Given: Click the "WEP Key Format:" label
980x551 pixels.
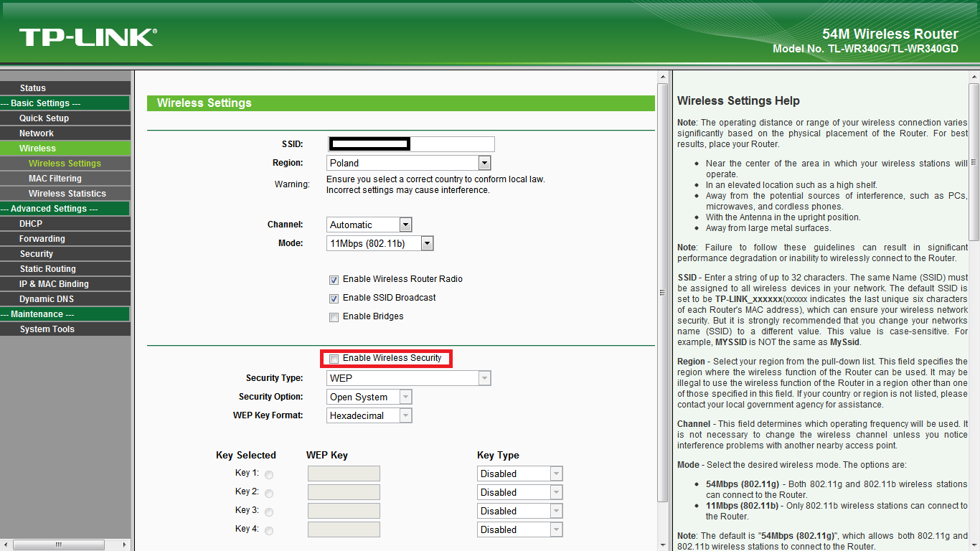Looking at the screenshot, I should tap(268, 415).
